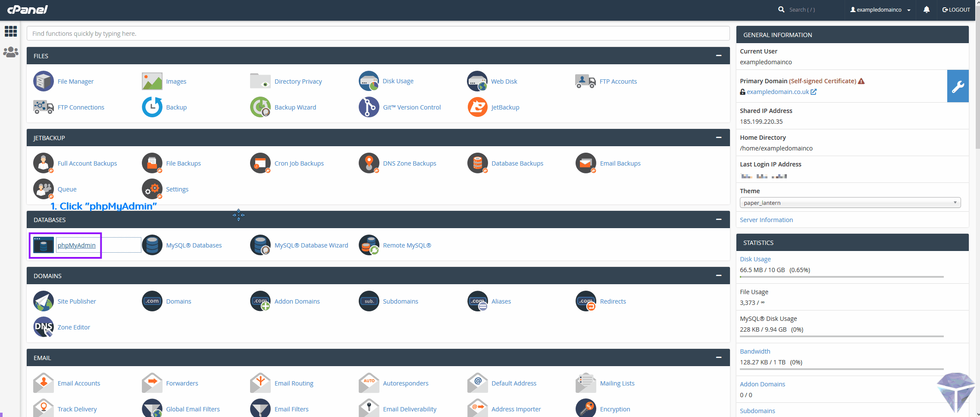Open the Server Information link

(766, 220)
